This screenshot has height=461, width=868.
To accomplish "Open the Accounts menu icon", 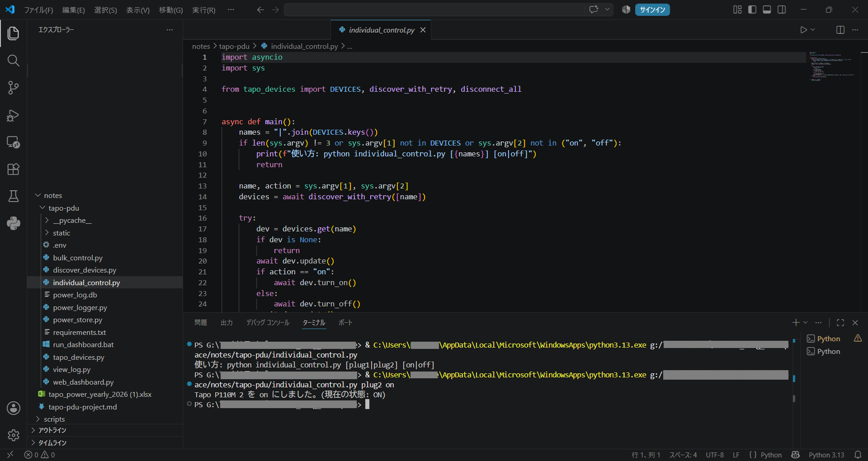I will click(x=14, y=408).
